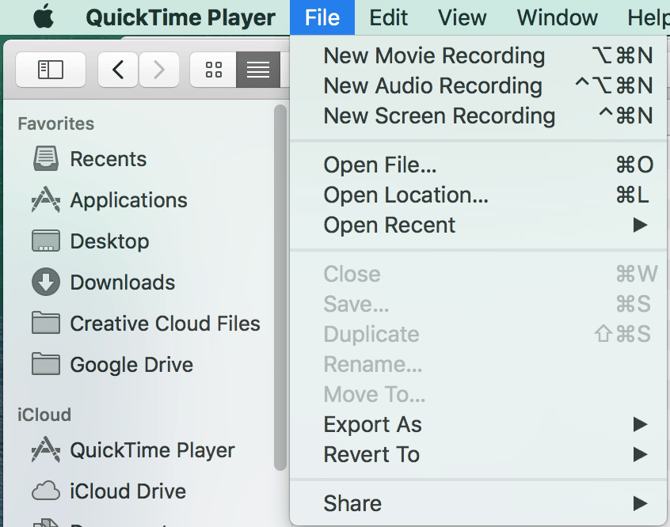
Task: Select QuickTime Player under iCloud
Action: click(x=152, y=450)
